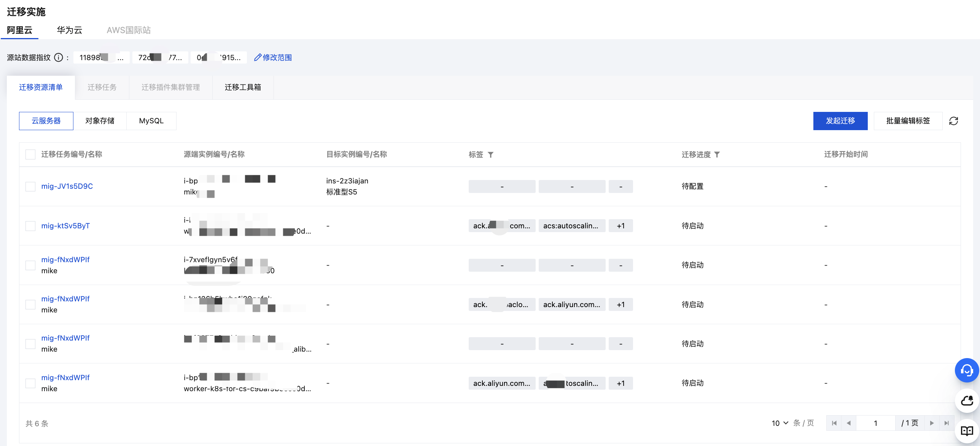Viewport: 980px width, 446px height.
Task: Switch to the 华为云 tab
Action: [x=69, y=30]
